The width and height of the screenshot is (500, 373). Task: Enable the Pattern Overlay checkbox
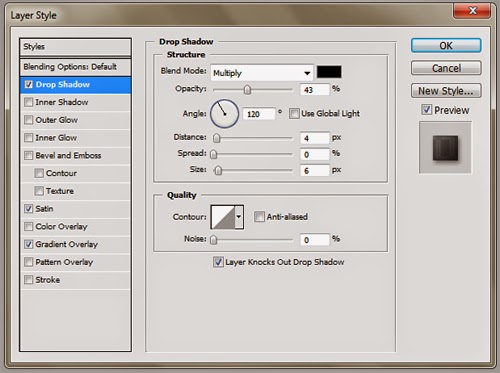pos(29,262)
